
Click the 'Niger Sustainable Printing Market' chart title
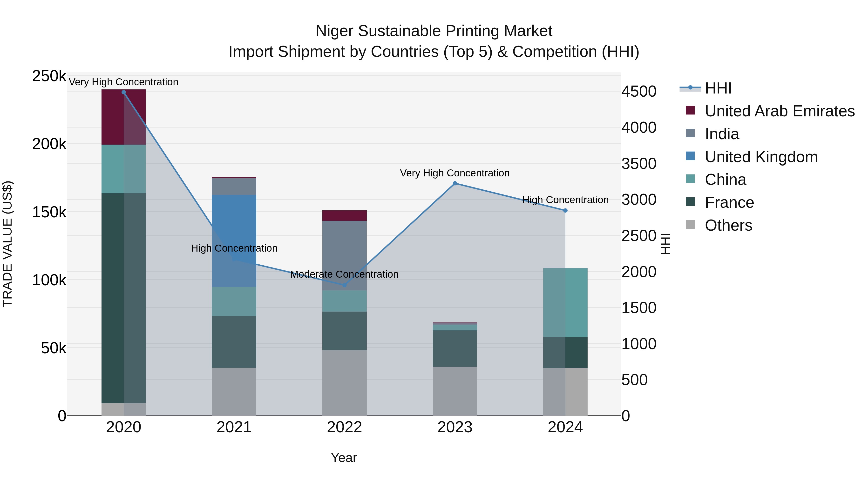(434, 31)
